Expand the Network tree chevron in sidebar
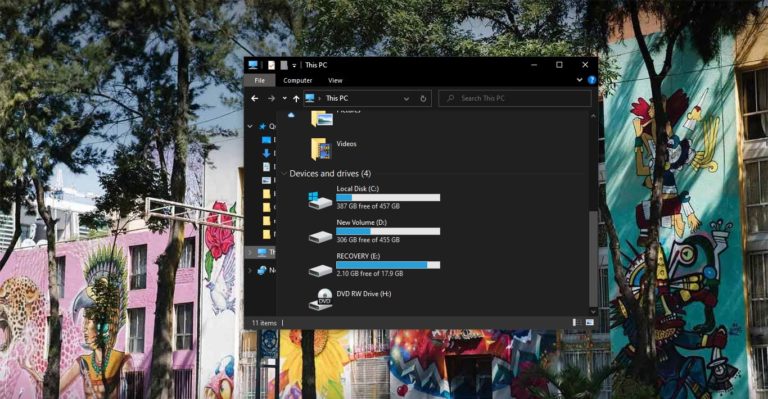The image size is (768, 399). tap(251, 270)
